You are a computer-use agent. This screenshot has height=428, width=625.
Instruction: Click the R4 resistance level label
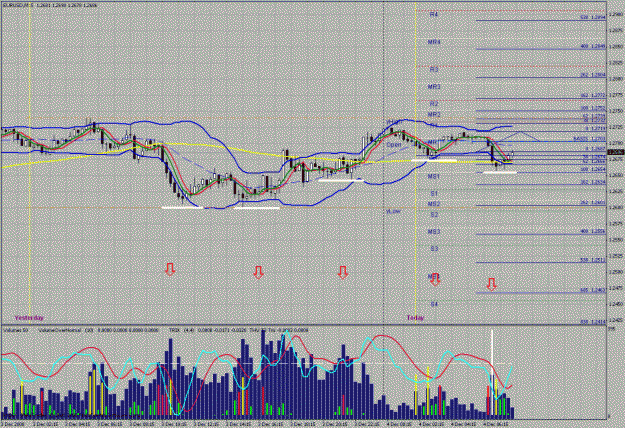[x=434, y=14]
